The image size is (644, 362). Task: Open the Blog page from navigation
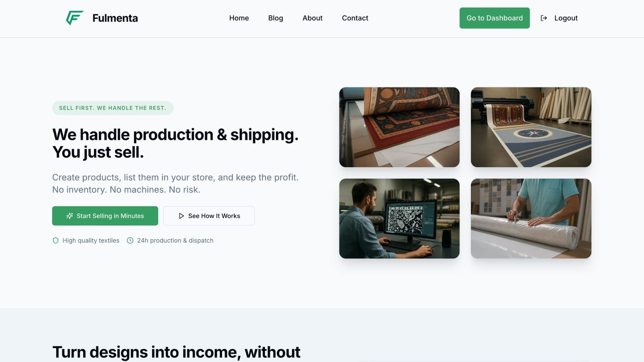click(275, 18)
